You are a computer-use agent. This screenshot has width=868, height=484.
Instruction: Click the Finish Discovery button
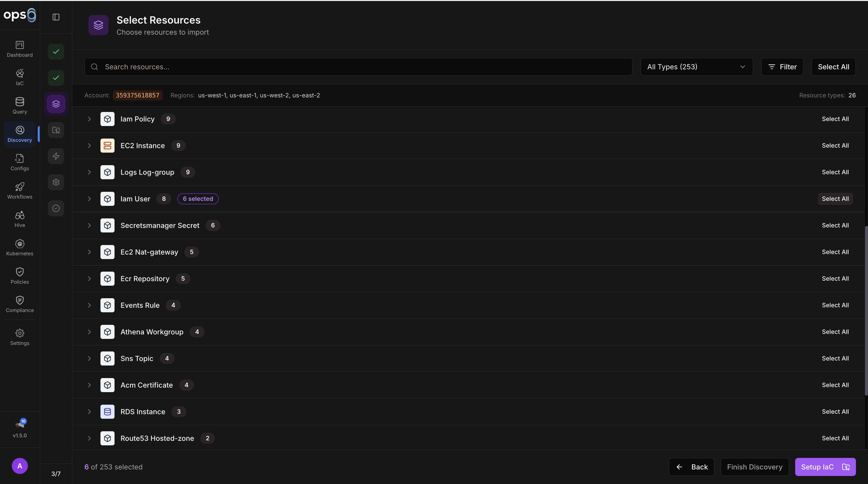point(754,467)
